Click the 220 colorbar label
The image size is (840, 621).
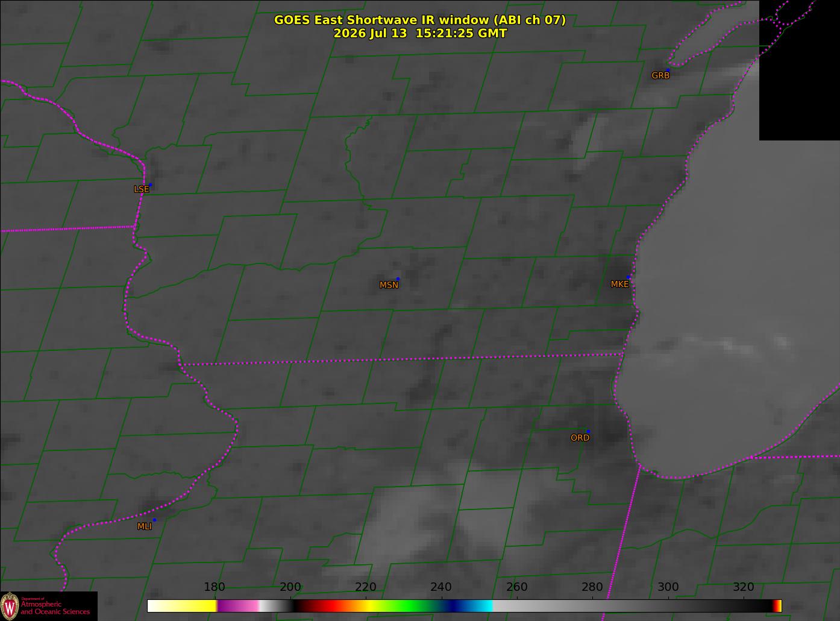point(366,587)
